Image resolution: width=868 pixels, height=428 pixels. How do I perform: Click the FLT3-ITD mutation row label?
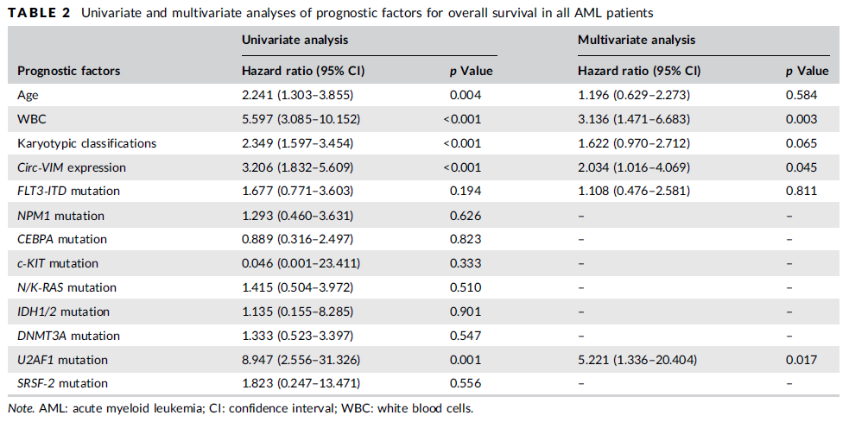tap(68, 191)
